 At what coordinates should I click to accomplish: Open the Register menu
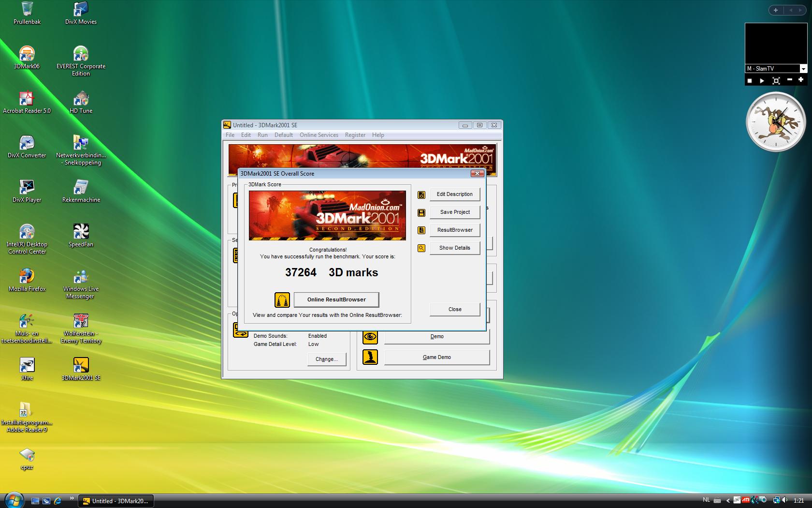[x=355, y=135]
